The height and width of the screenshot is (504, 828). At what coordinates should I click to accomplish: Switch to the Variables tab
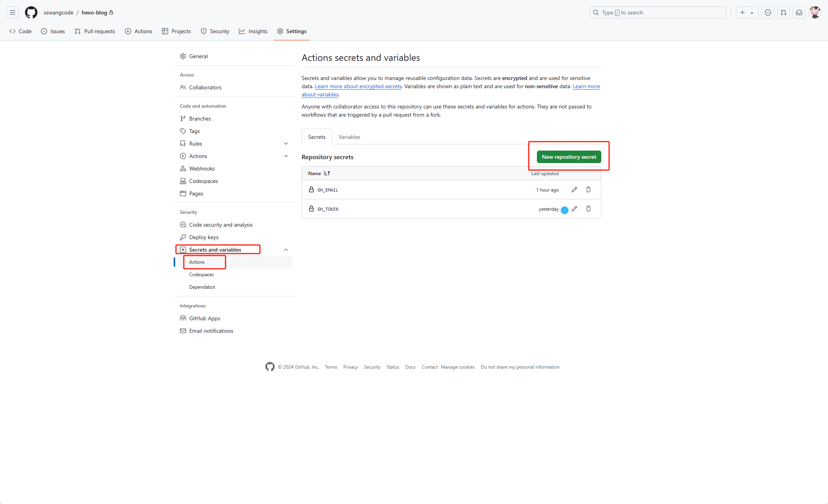(349, 137)
